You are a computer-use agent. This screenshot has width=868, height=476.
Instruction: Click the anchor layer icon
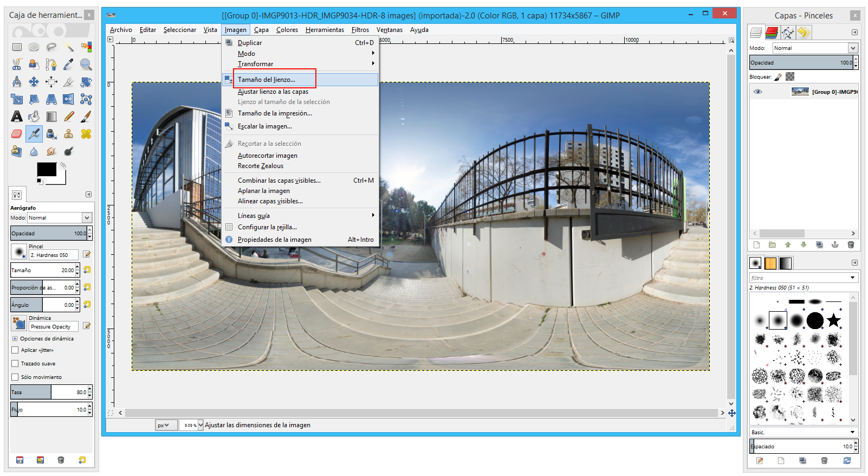pyautogui.click(x=835, y=245)
